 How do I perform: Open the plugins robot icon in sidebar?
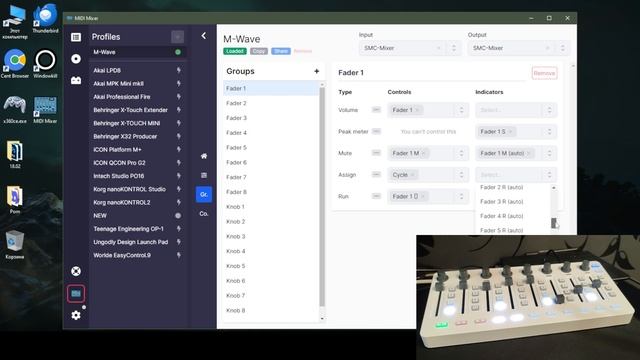[x=76, y=80]
